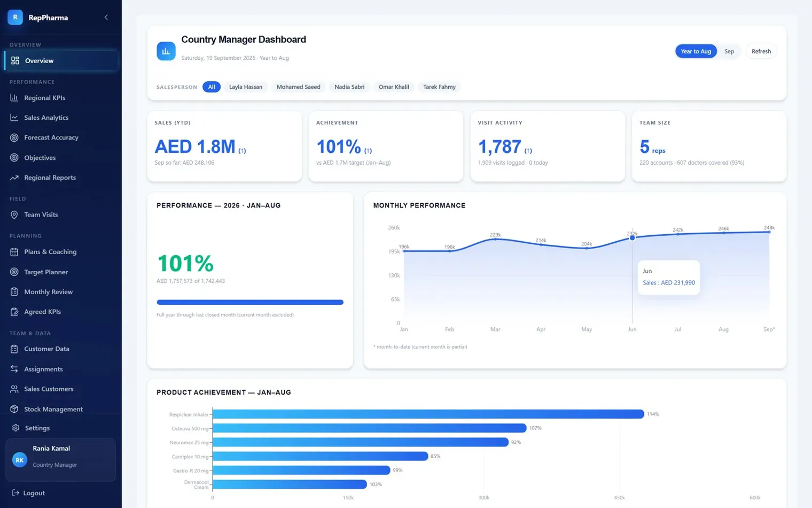Open the Forecast Accuracy target icon
Viewport: 812px width, 508px height.
coord(14,137)
